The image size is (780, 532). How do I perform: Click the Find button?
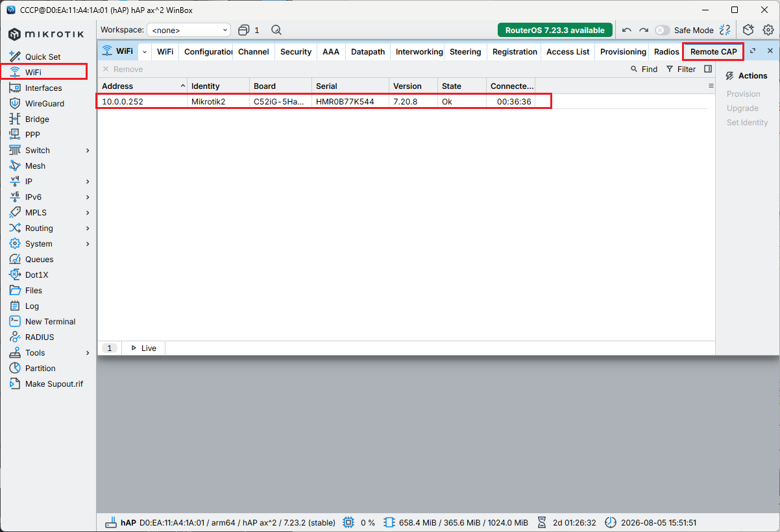[644, 69]
